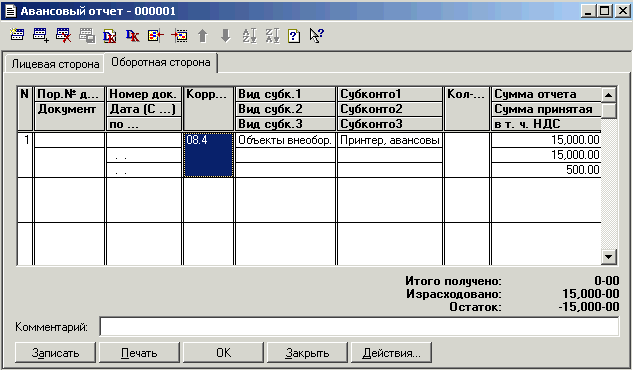Image resolution: width=633 pixels, height=370 pixels.
Task: Click the 500.00 НДС amount cell
Action: click(x=546, y=170)
